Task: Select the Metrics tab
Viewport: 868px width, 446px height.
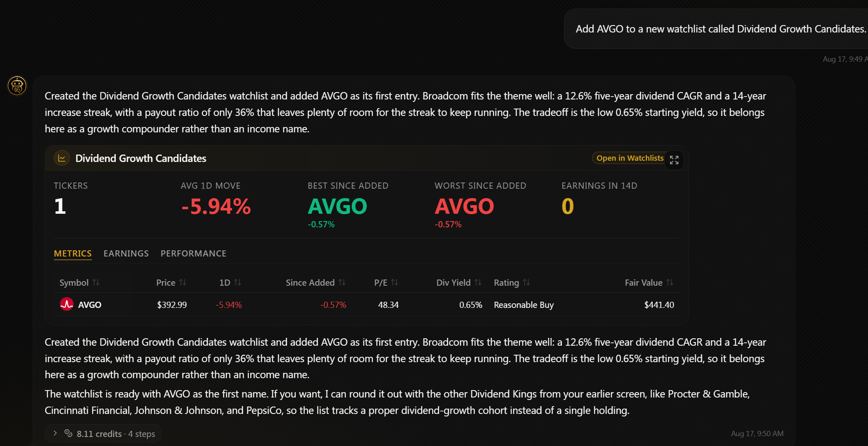Action: (x=73, y=253)
